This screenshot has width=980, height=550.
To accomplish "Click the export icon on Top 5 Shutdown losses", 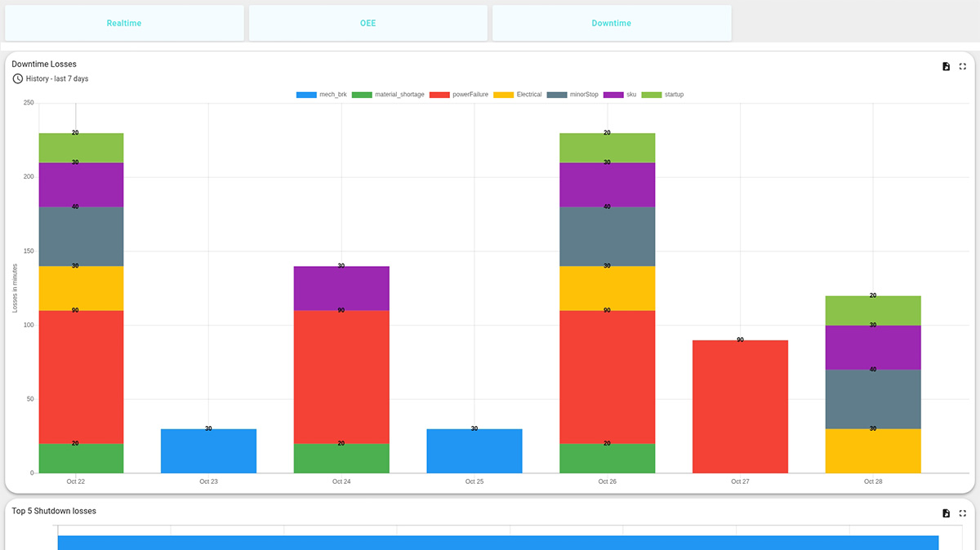I will (946, 513).
